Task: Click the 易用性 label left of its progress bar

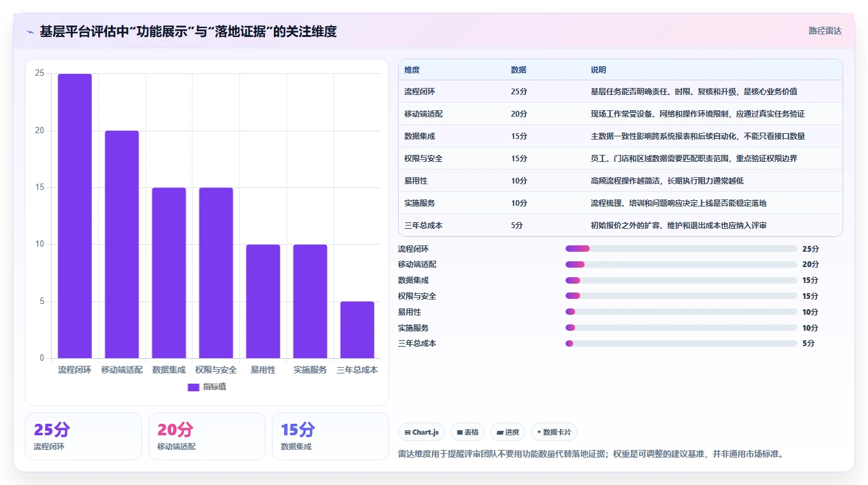Action: point(409,312)
